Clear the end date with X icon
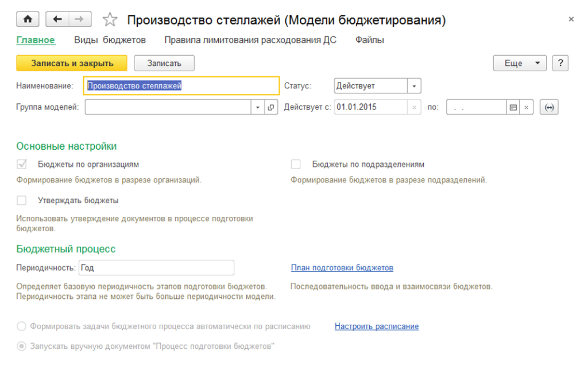This screenshot has height=366, width=588. coord(527,107)
